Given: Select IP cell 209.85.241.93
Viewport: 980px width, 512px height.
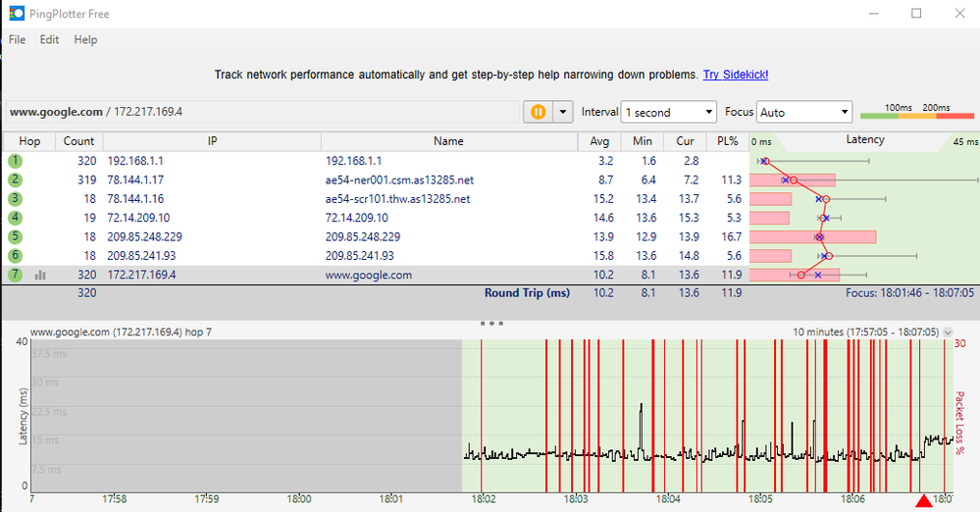Looking at the screenshot, I should 141,256.
